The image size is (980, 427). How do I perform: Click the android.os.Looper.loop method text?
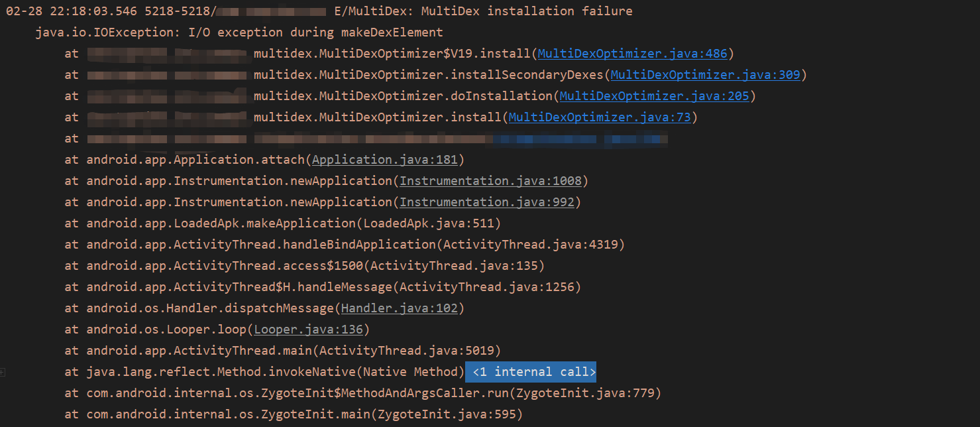(x=166, y=330)
